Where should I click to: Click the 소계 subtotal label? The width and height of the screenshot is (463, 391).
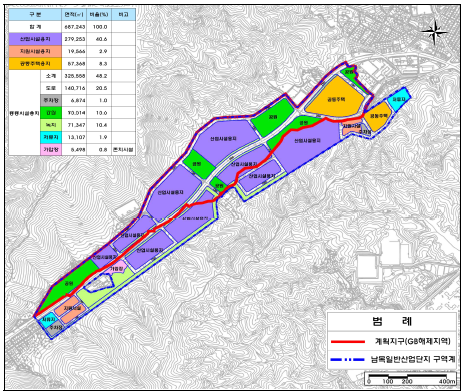tap(51, 76)
